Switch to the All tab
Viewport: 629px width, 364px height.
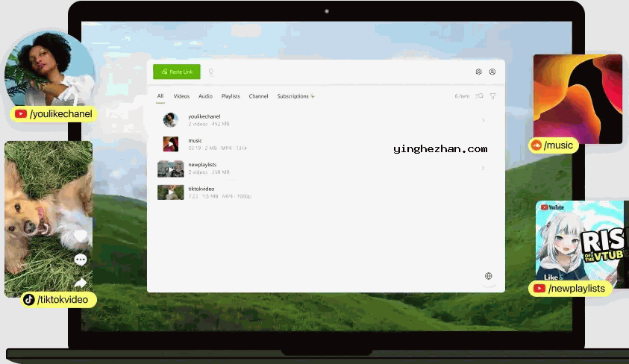[x=160, y=96]
